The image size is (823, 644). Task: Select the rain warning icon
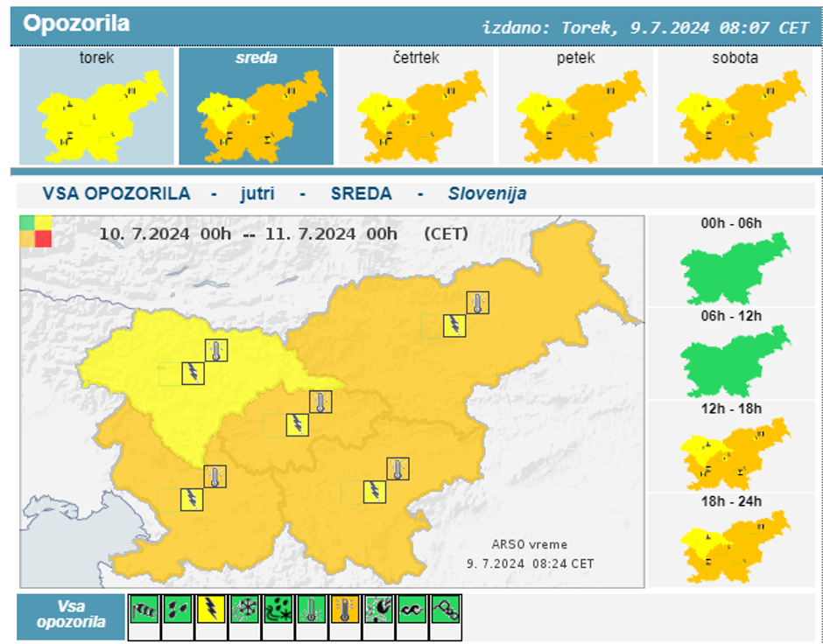coord(178,609)
